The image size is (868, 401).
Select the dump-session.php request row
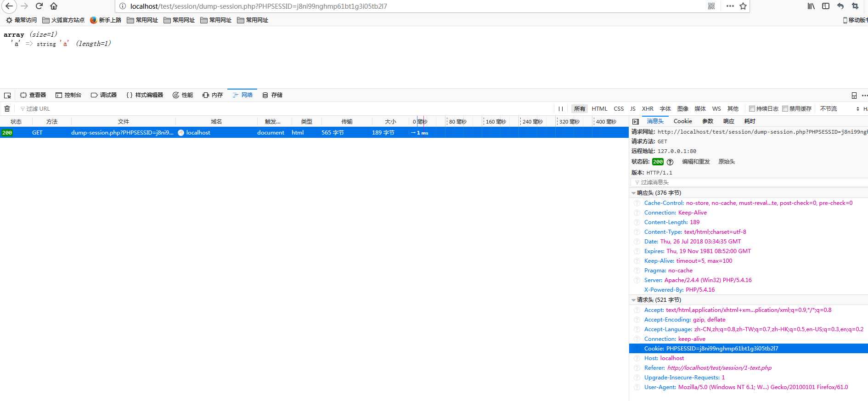coord(314,132)
